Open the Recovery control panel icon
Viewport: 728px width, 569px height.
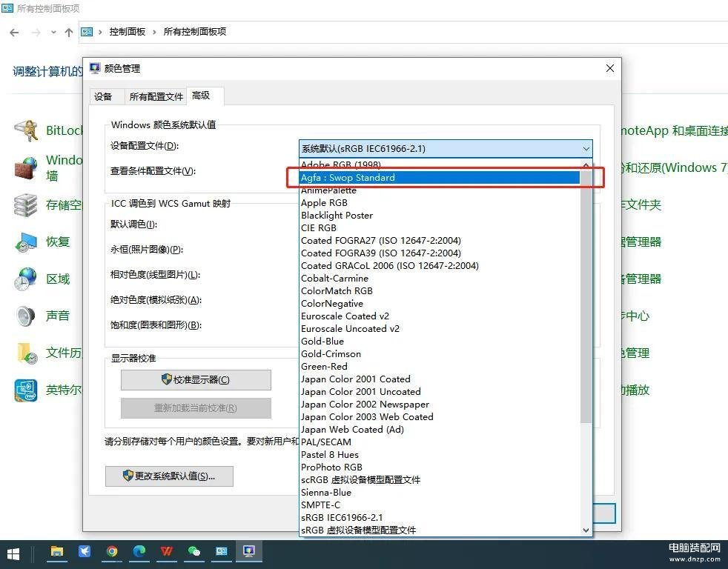pos(26,242)
